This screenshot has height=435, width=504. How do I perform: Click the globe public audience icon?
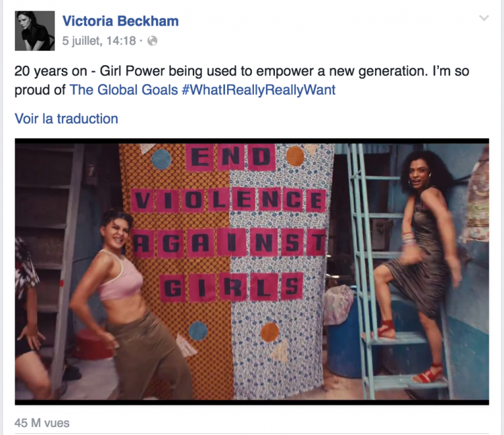[153, 41]
